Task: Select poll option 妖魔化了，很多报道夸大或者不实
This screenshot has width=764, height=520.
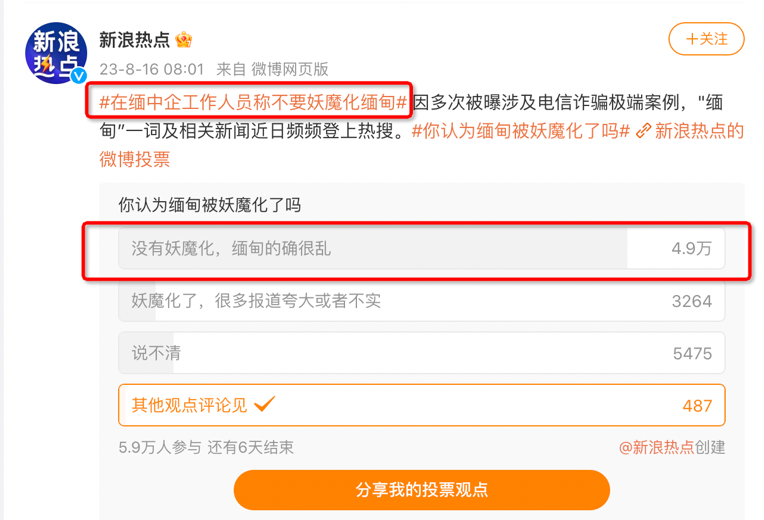Action: coord(421,301)
